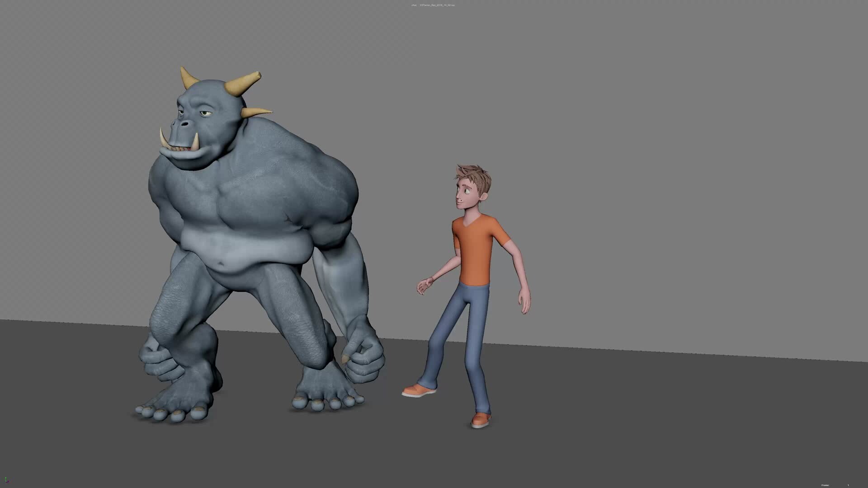Click the green Y-axis arrow of the gizmo
Screen dimensions: 868x488
5,479
